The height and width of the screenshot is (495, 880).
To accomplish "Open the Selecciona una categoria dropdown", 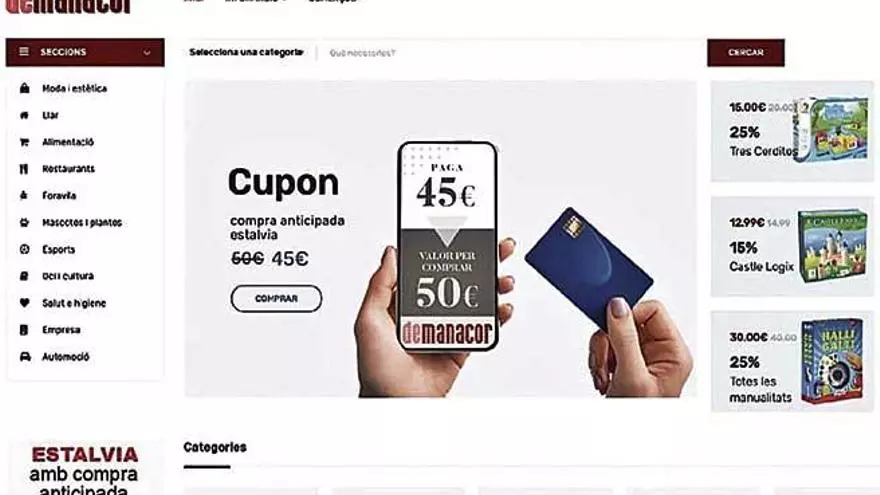I will point(246,52).
